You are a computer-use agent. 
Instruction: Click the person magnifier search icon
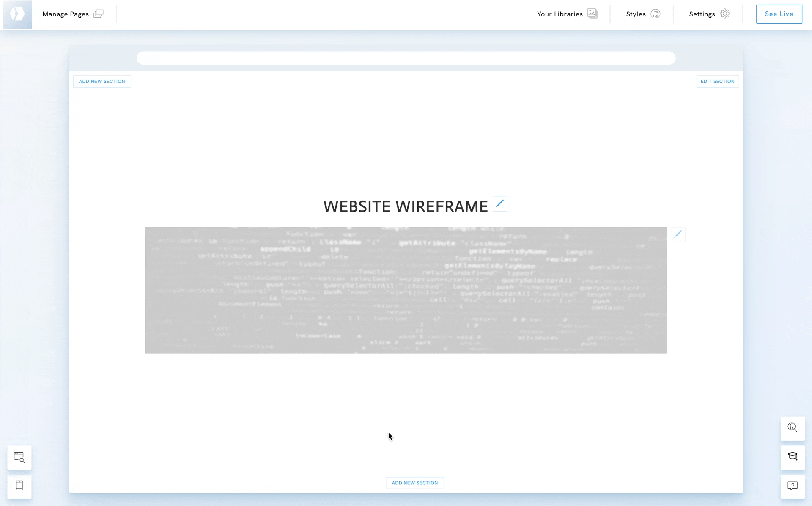(792, 428)
